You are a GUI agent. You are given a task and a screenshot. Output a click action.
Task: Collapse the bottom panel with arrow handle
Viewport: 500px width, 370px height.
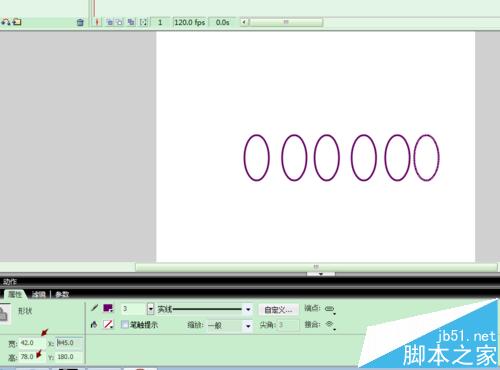(321, 274)
